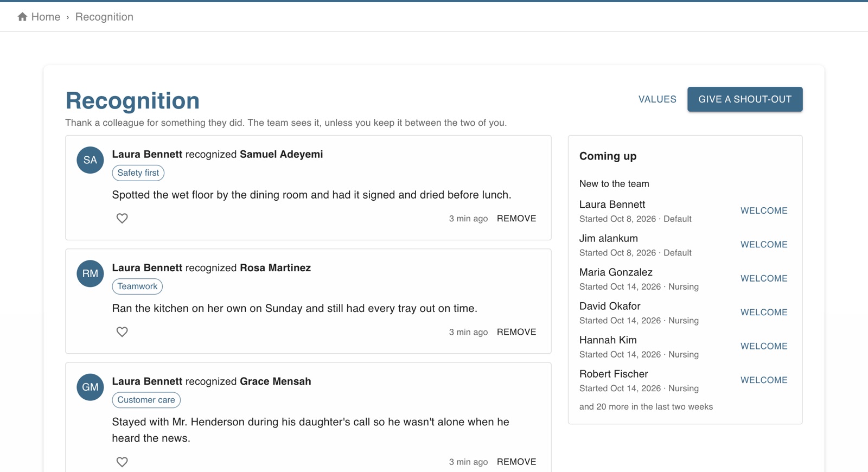868x472 pixels.
Task: Like the Rosa Martinez shout-out heart
Action: (122, 331)
